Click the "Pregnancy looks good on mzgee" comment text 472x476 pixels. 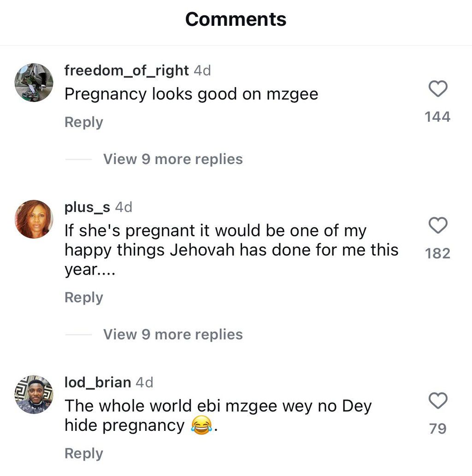(191, 94)
